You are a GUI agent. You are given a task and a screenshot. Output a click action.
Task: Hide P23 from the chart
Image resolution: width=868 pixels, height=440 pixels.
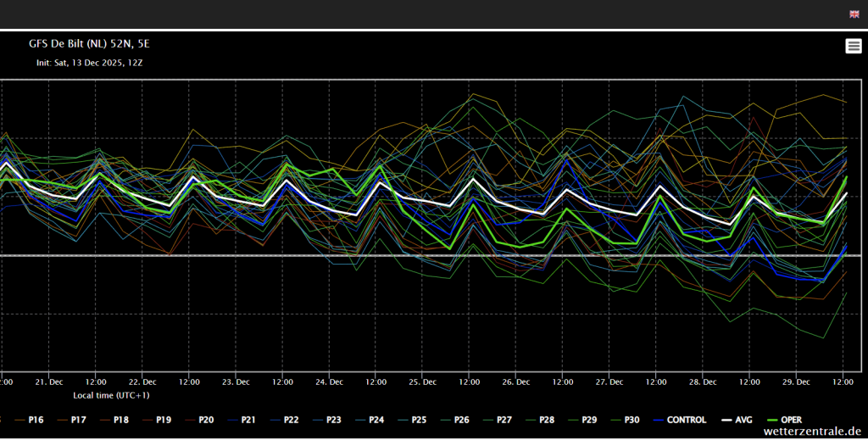[x=333, y=420]
